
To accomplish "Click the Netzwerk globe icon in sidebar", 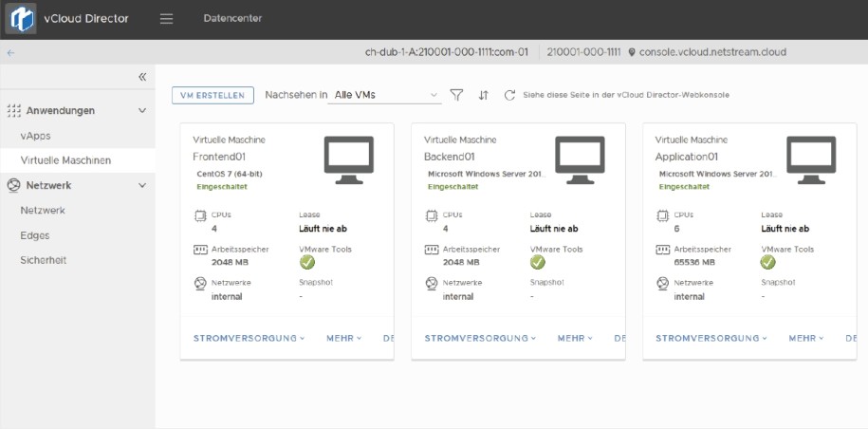I will tap(14, 185).
